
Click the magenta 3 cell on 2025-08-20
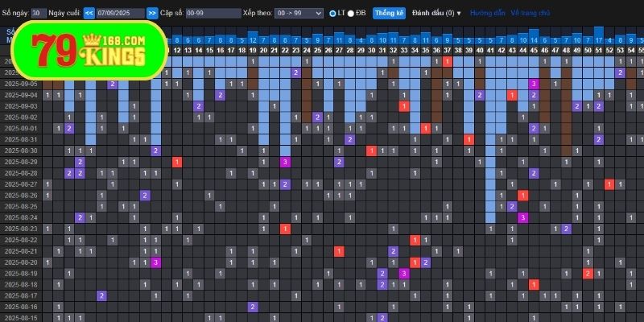pos(156,262)
